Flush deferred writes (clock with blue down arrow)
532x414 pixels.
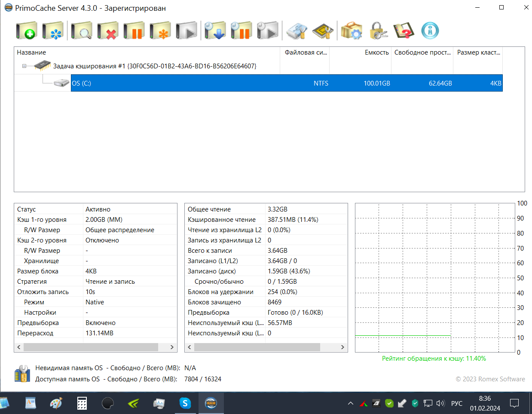coord(215,31)
